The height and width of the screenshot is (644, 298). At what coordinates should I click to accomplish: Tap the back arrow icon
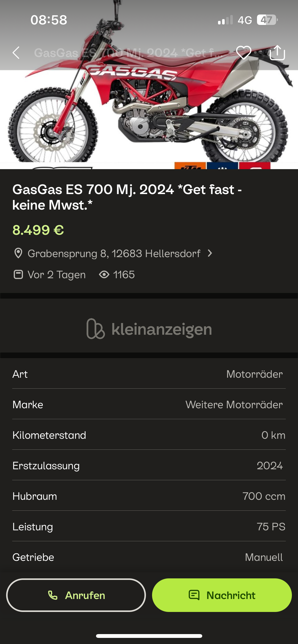point(16,53)
